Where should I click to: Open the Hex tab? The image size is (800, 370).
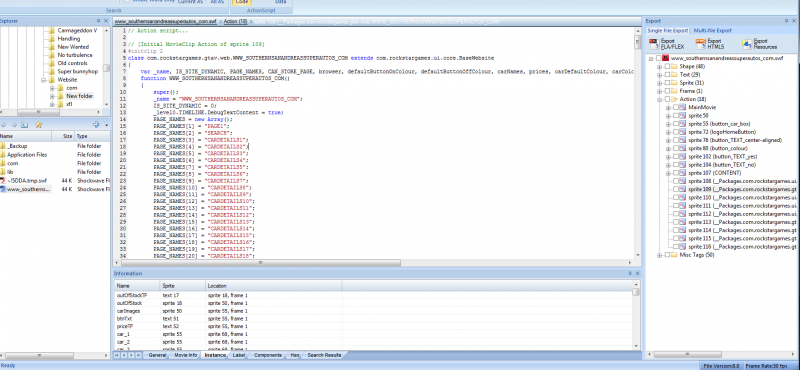point(295,355)
